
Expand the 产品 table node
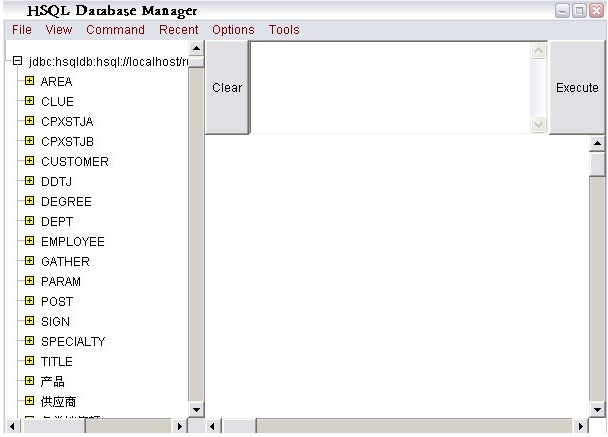click(x=29, y=381)
